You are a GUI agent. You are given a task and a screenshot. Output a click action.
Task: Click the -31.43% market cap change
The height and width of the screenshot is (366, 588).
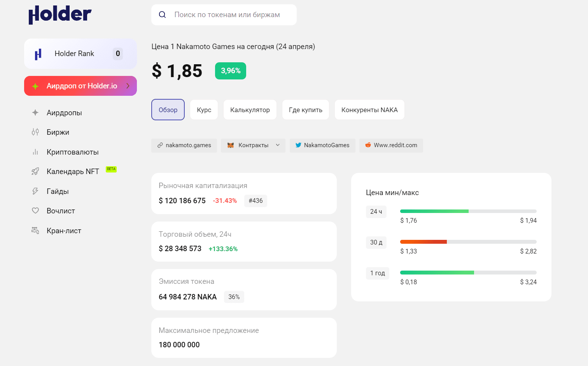[225, 201]
